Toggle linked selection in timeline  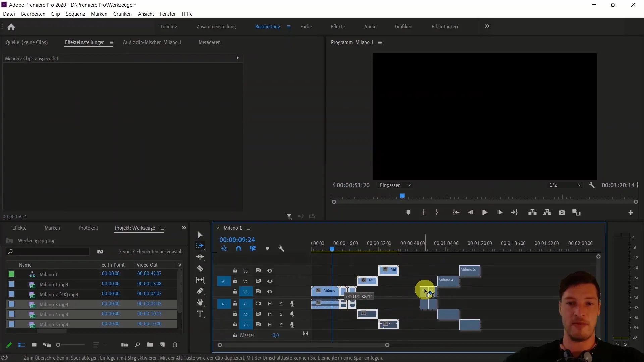253,249
